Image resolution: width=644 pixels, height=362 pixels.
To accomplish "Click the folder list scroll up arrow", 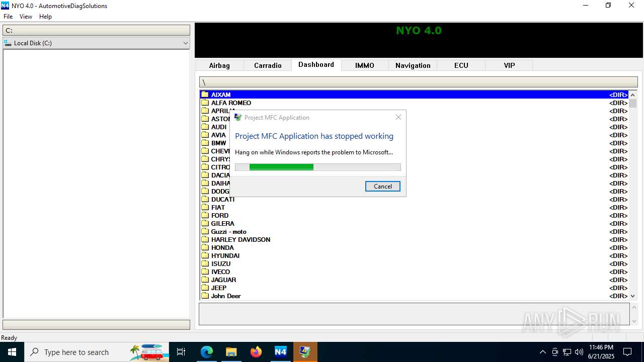I will click(x=633, y=95).
